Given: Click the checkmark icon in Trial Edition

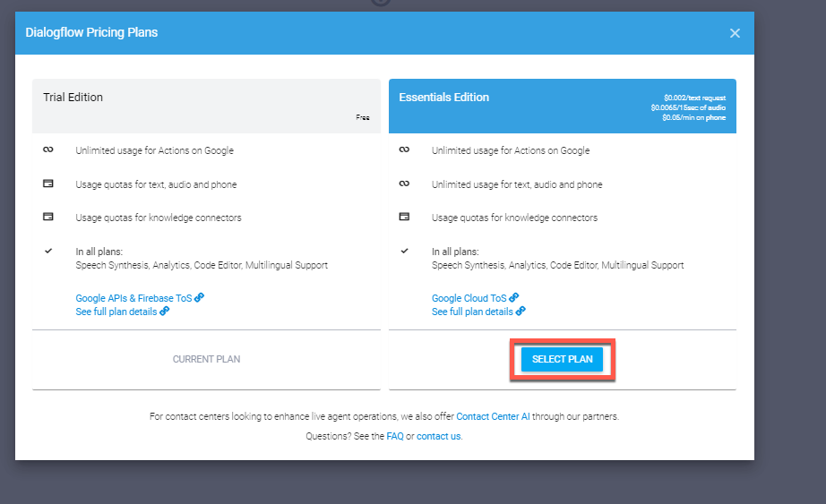Looking at the screenshot, I should click(x=48, y=252).
